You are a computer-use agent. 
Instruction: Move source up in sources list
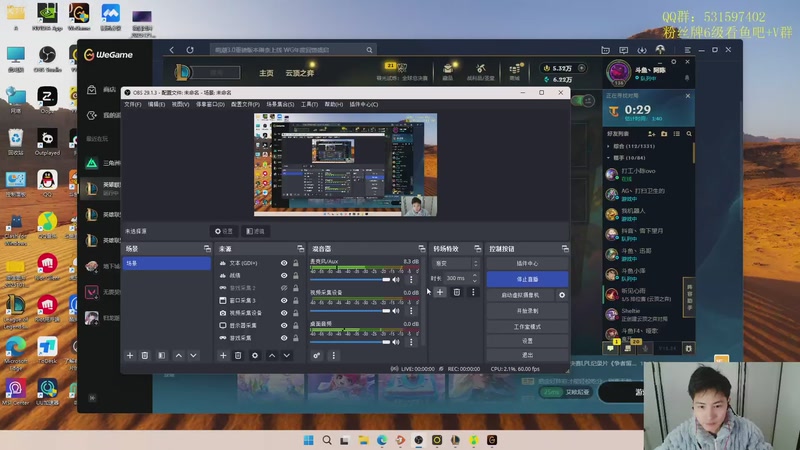click(x=272, y=355)
